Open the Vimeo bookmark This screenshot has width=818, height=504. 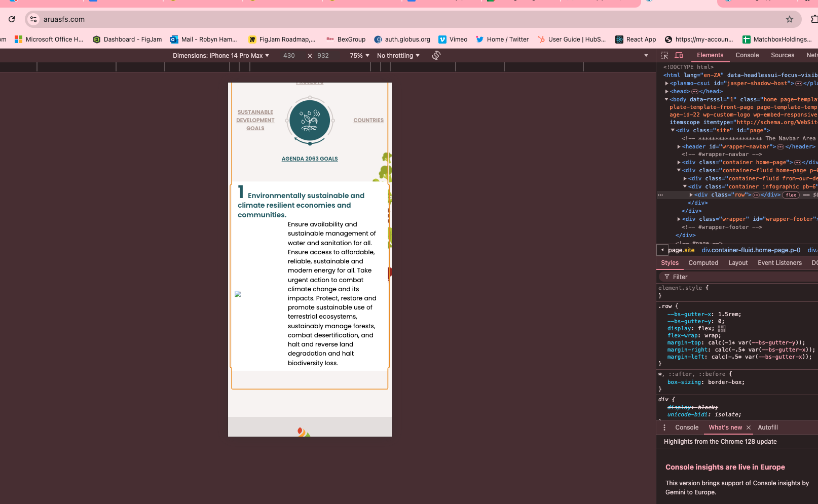click(453, 40)
